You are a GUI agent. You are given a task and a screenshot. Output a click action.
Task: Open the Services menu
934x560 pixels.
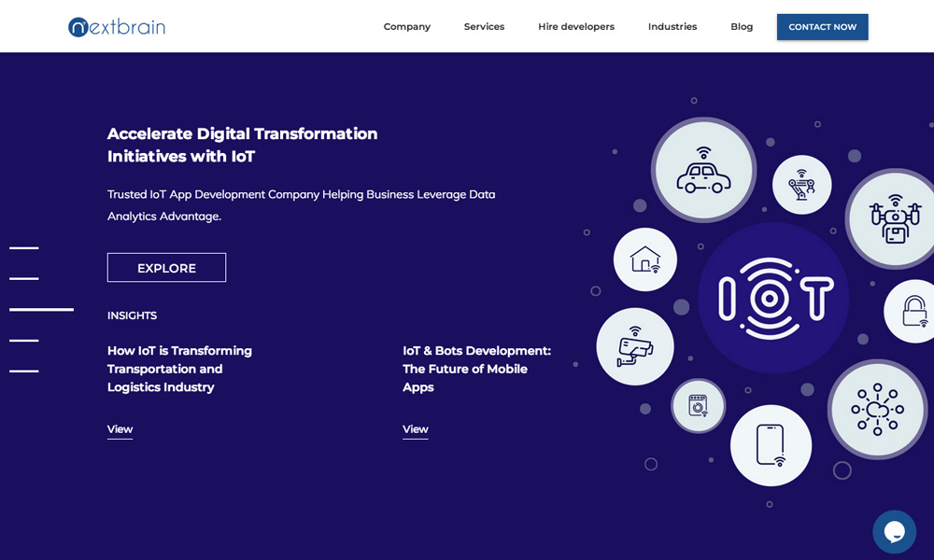click(484, 27)
